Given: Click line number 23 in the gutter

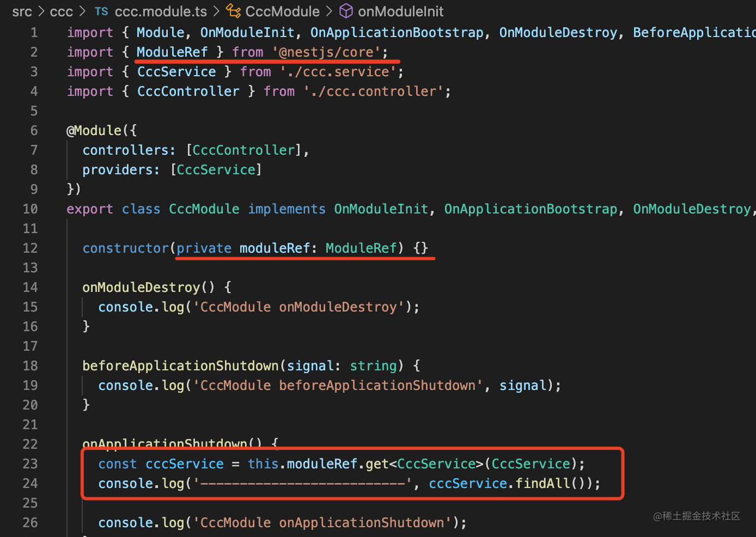Looking at the screenshot, I should click(31, 464).
